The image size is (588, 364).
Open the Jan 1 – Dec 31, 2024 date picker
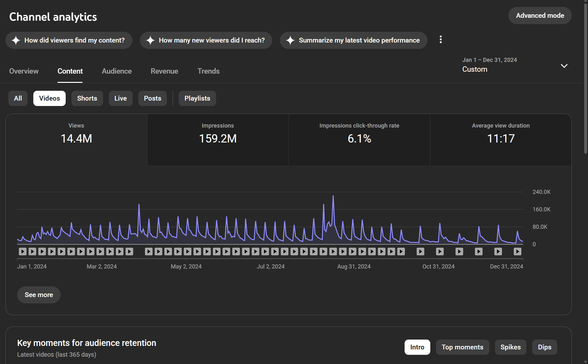click(489, 65)
